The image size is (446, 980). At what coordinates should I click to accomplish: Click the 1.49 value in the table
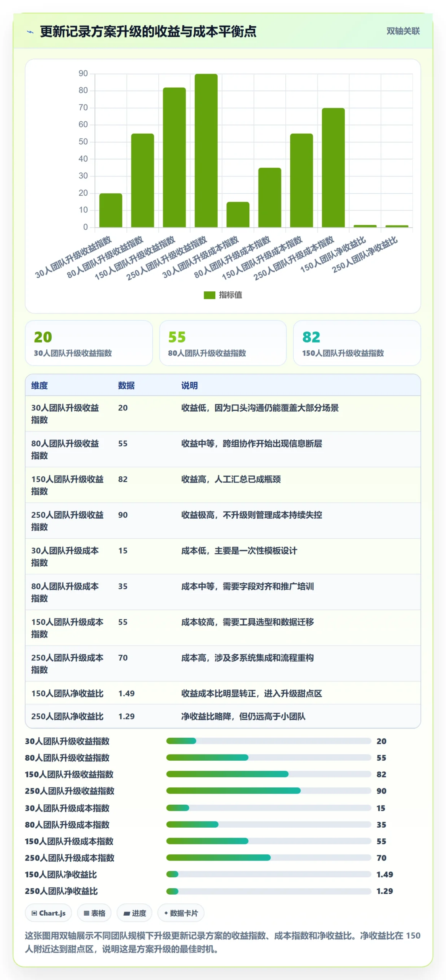click(x=126, y=693)
